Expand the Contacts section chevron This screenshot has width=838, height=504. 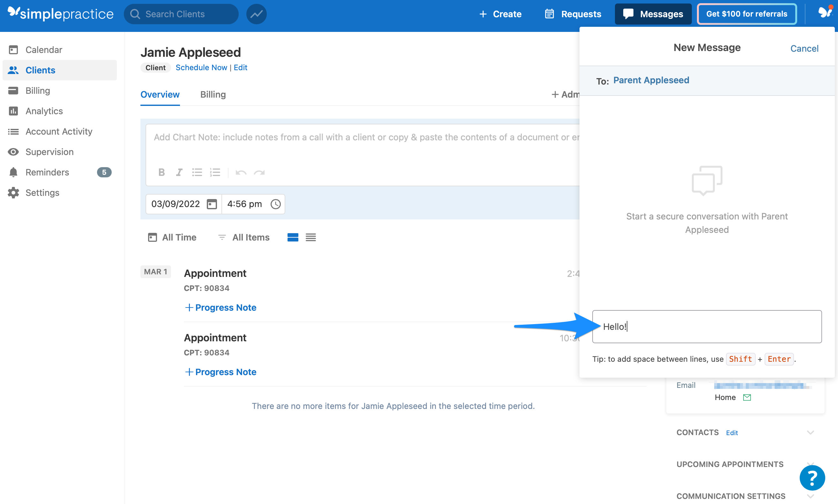[x=810, y=432]
